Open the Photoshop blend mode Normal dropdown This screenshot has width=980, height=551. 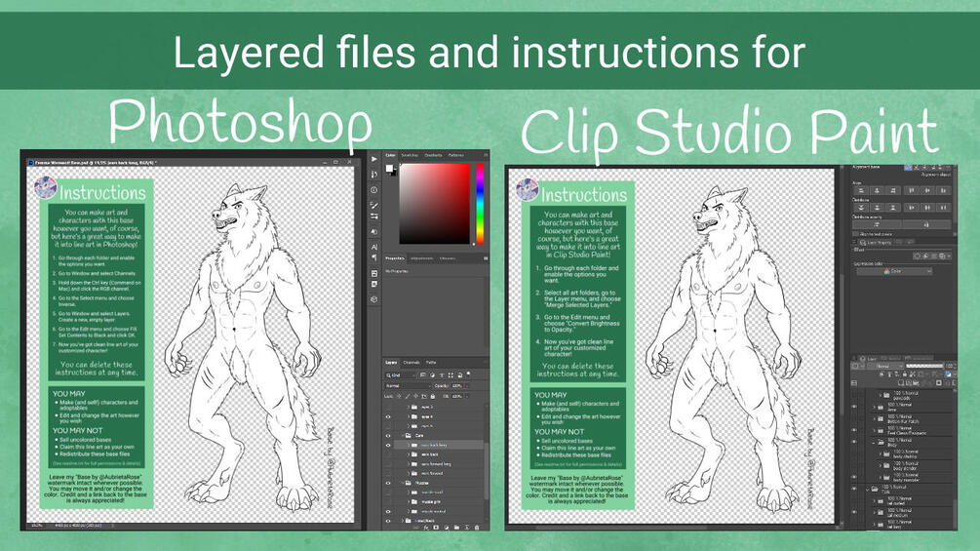point(407,386)
